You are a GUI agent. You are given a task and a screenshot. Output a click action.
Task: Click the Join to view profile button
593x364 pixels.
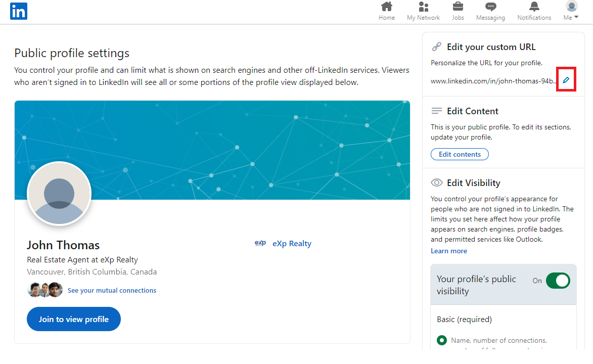[74, 319]
